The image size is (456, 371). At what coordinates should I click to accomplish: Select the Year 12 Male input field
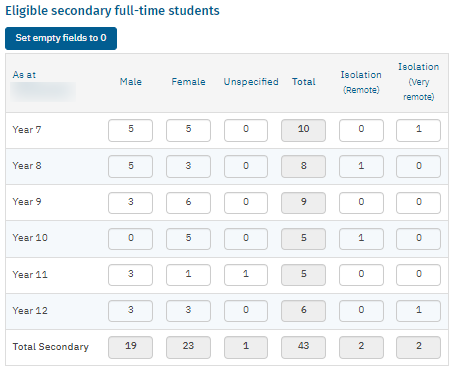coord(130,311)
